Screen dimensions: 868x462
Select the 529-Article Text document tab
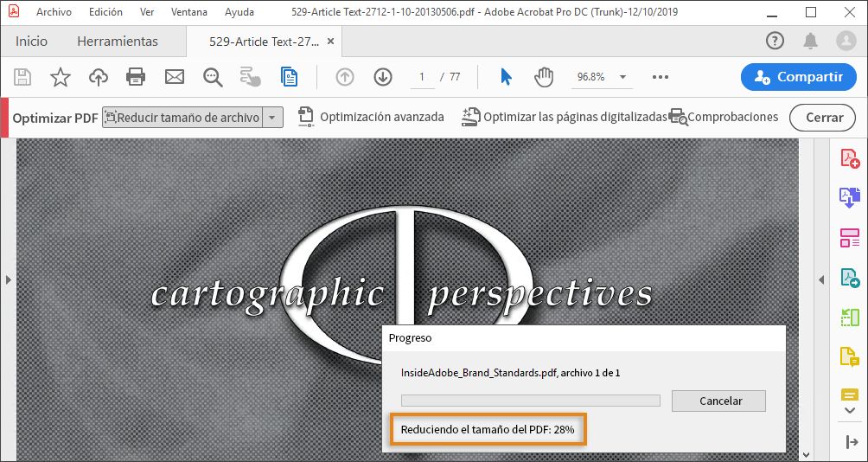pyautogui.click(x=264, y=42)
